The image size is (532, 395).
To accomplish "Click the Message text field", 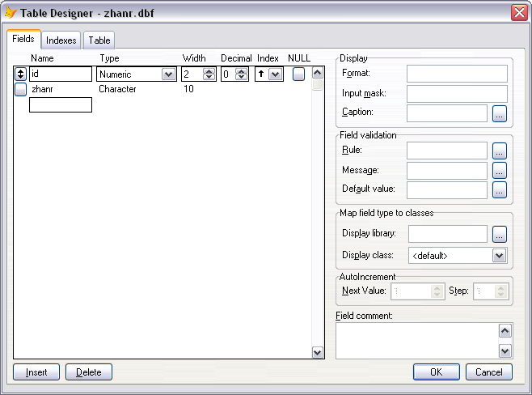I will pos(447,170).
